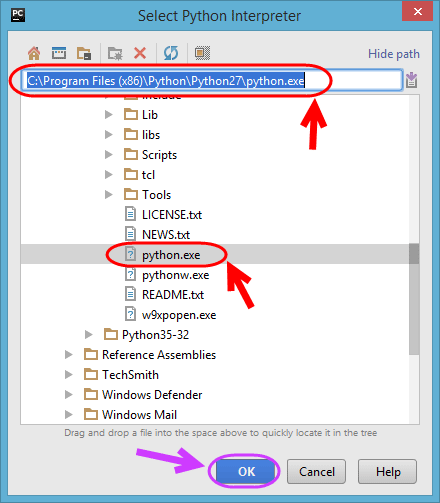Image resolution: width=440 pixels, height=503 pixels.
Task: Click the Hide path link
Action: pyautogui.click(x=394, y=54)
